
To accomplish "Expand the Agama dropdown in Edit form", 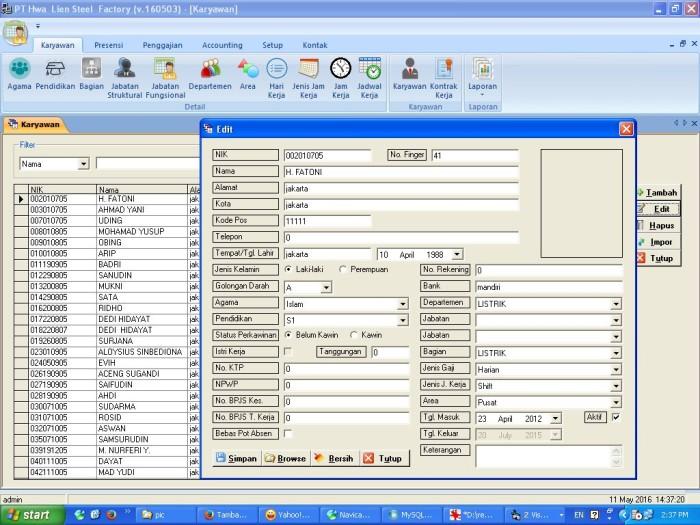I will pyautogui.click(x=402, y=303).
